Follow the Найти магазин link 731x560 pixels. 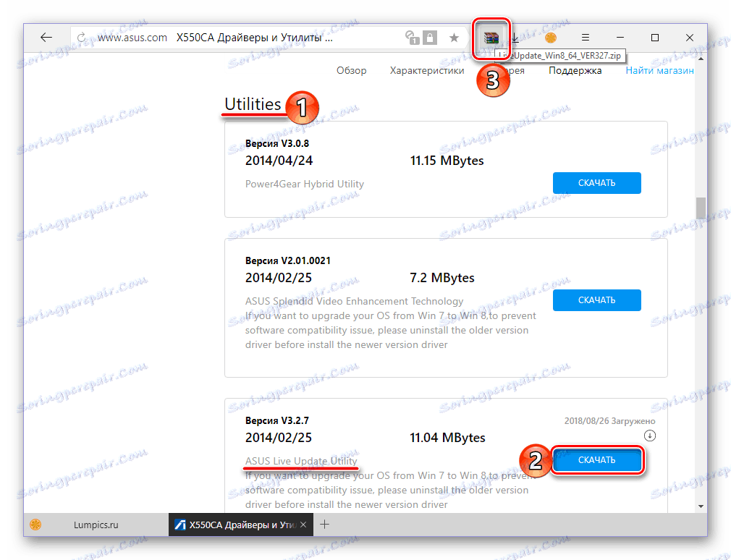659,70
